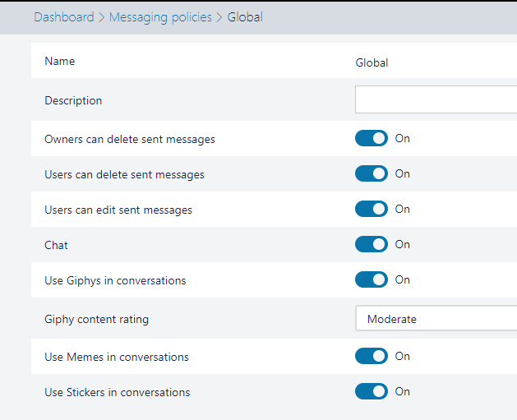Image resolution: width=517 pixels, height=420 pixels.
Task: Open the Dashboard breadcrumb link
Action: point(64,16)
